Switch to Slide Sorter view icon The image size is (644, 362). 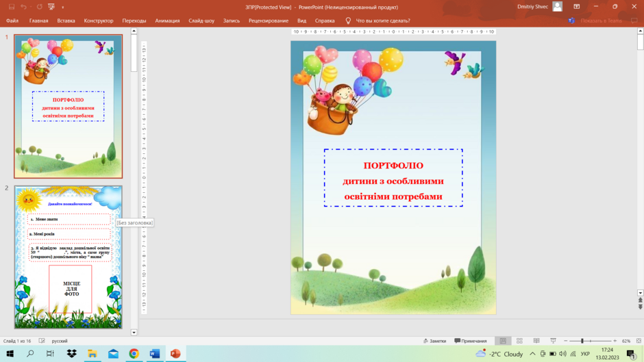pos(519,341)
